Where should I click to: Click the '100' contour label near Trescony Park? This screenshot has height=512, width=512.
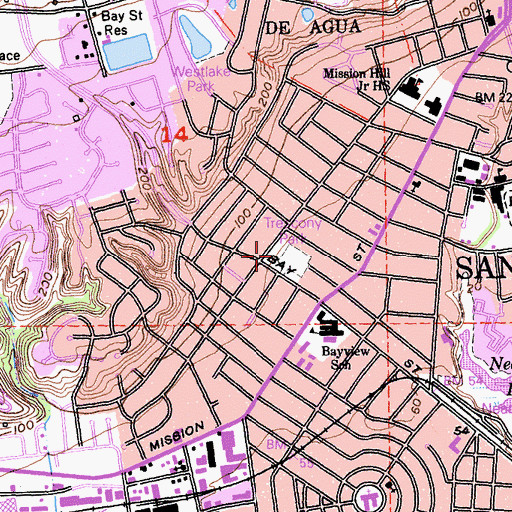pos(242,218)
